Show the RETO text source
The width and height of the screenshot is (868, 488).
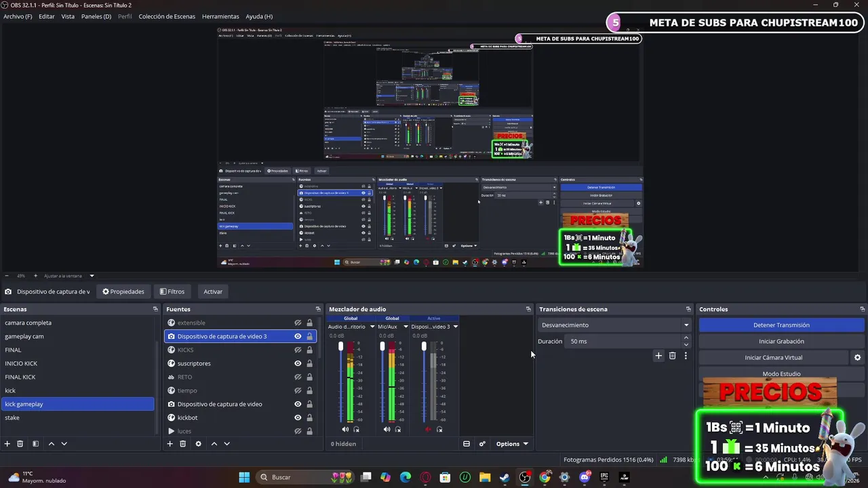pyautogui.click(x=298, y=377)
